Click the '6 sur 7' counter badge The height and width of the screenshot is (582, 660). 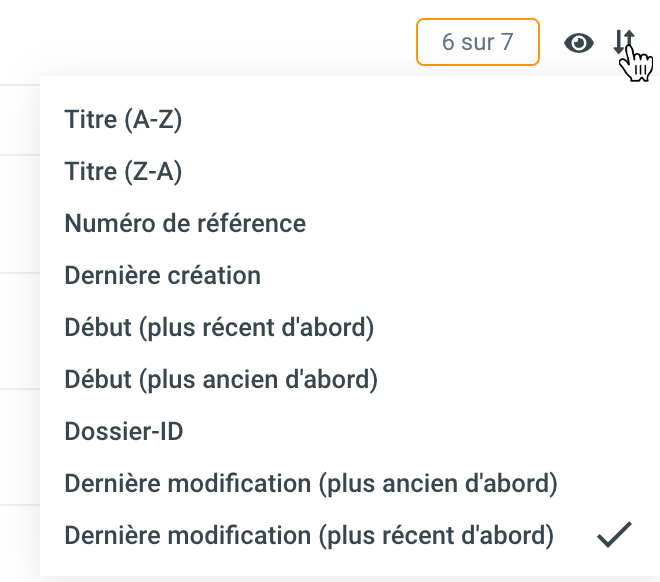tap(478, 43)
